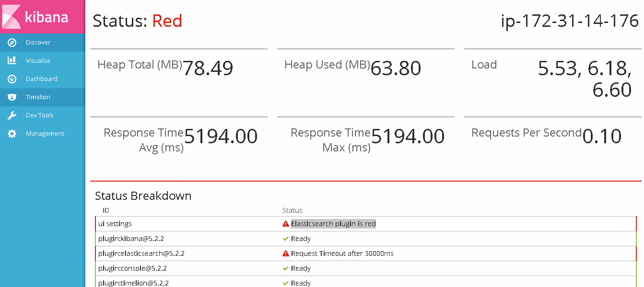The height and width of the screenshot is (287, 644).
Task: Go to the Dashboard page
Action: click(42, 79)
